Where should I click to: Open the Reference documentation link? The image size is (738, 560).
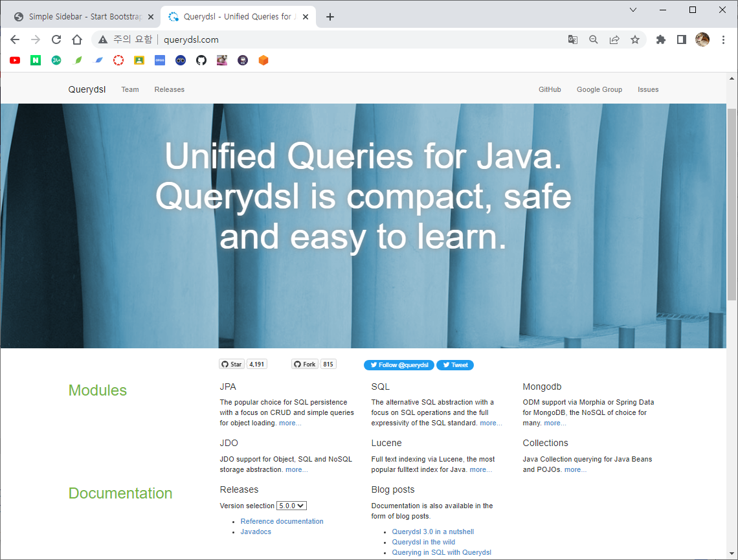click(282, 521)
